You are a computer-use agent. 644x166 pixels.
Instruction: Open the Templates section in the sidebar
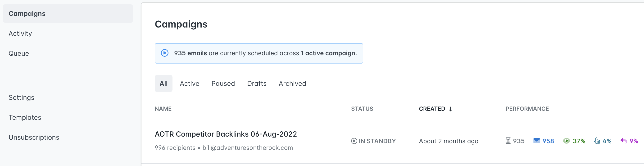pyautogui.click(x=25, y=117)
